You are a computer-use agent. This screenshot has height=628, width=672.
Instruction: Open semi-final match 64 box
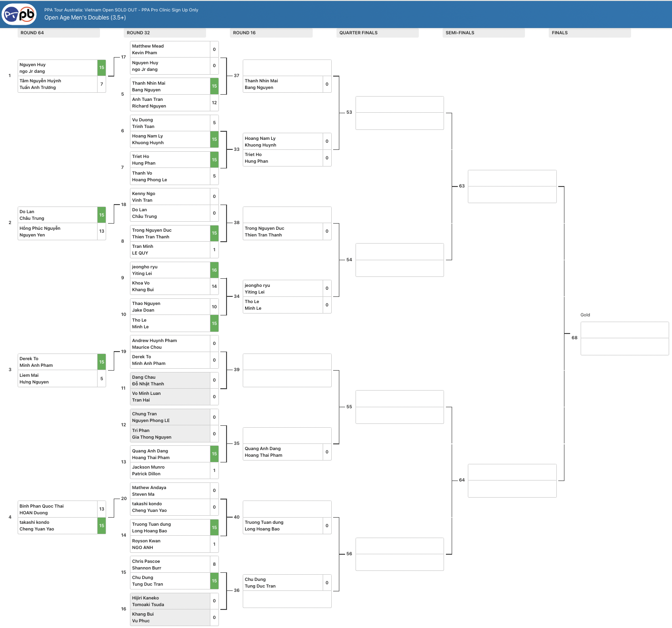coord(512,481)
